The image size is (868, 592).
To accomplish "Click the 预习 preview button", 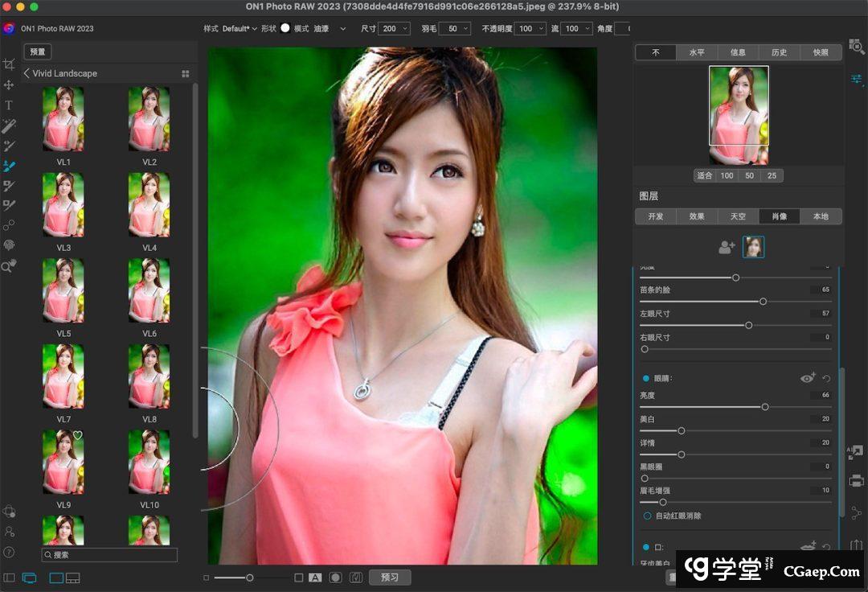I will pos(390,577).
